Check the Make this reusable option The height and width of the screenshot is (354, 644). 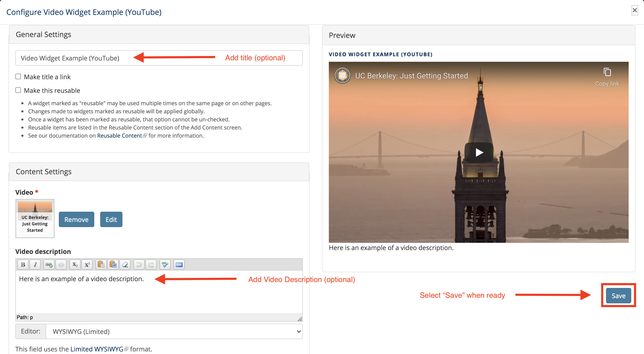point(18,90)
